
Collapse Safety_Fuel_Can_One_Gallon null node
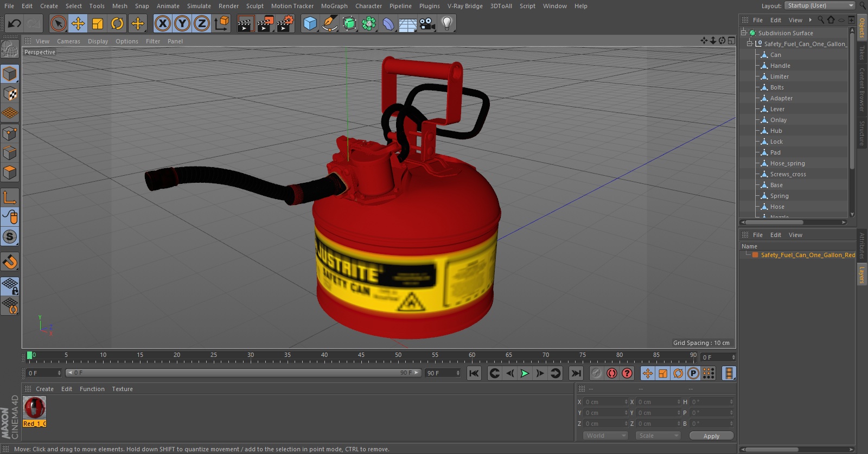click(x=750, y=43)
